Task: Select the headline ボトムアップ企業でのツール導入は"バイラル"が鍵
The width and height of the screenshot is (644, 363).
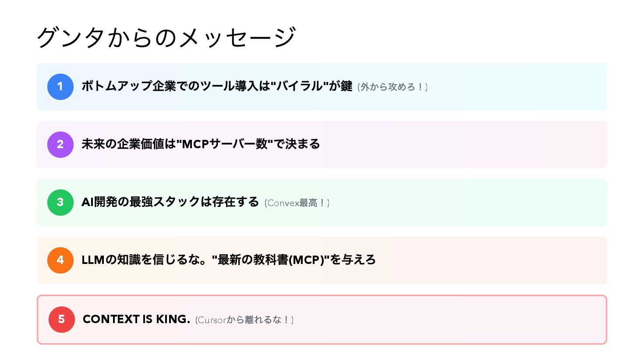Action: coord(217,86)
